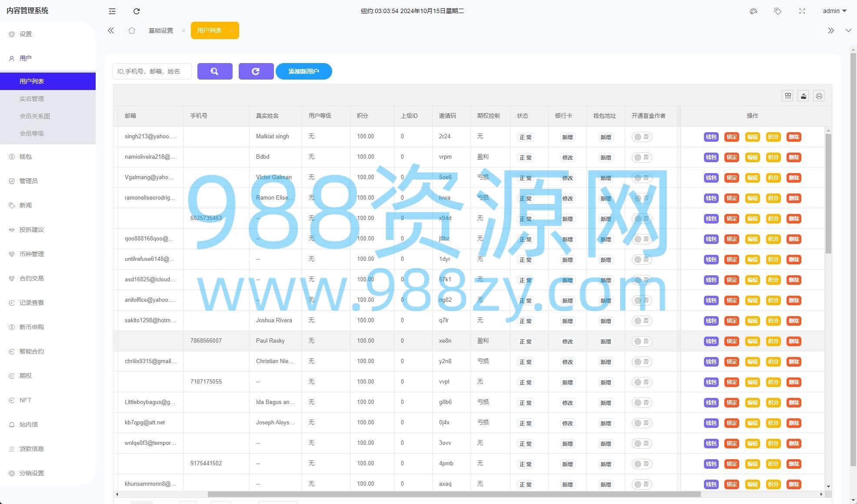
Task: Toggle blind box author switch for kb7qpg@att.net
Action: pos(642,423)
